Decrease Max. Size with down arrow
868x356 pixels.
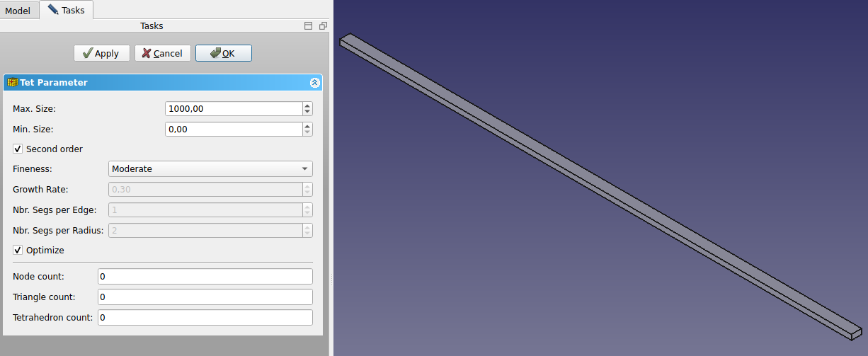click(307, 113)
